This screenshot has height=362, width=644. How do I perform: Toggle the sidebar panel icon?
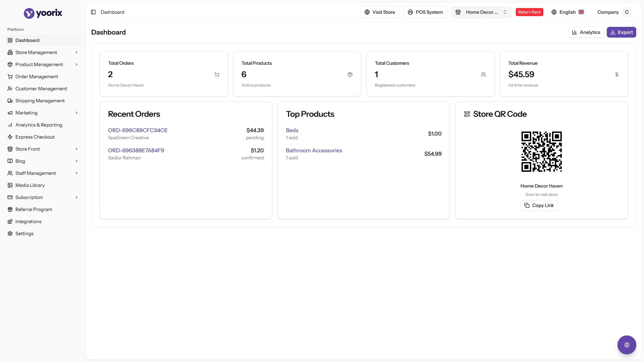pos(93,12)
